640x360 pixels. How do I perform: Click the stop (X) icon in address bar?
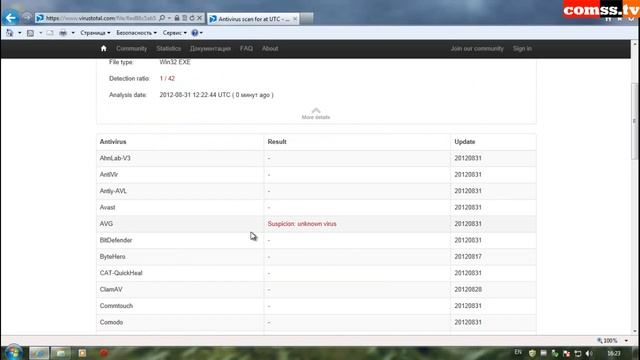(199, 18)
